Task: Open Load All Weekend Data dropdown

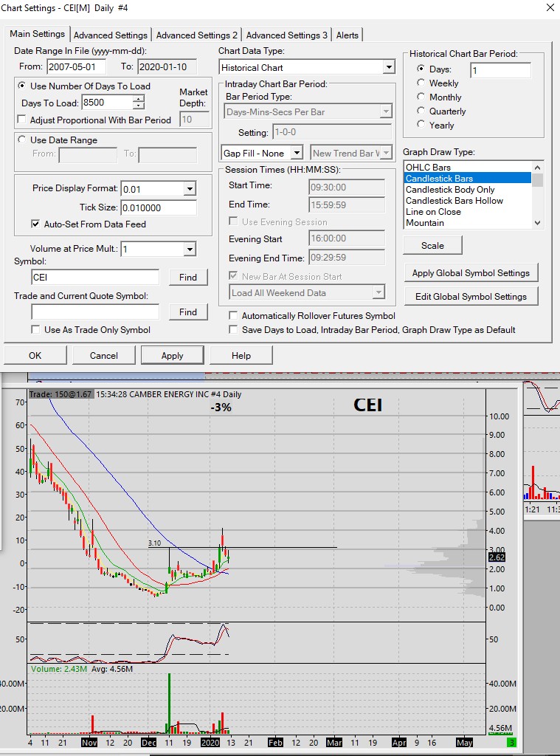Action: coord(378,292)
